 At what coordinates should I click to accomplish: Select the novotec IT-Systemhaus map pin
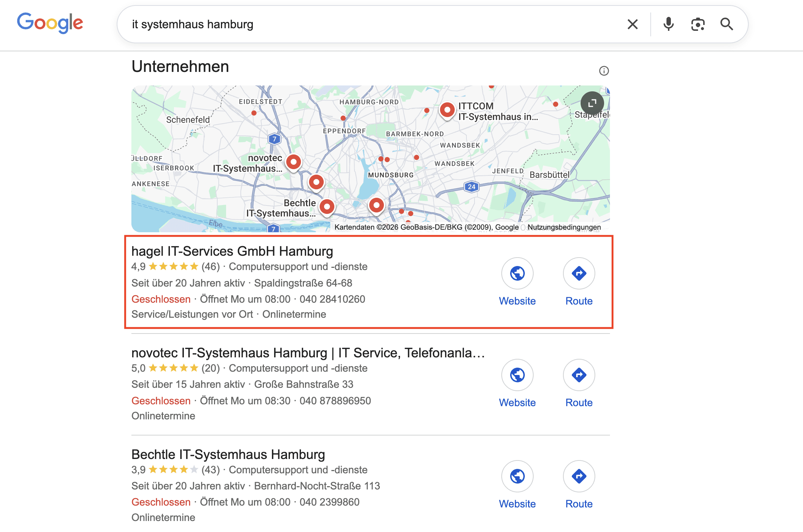(x=293, y=162)
